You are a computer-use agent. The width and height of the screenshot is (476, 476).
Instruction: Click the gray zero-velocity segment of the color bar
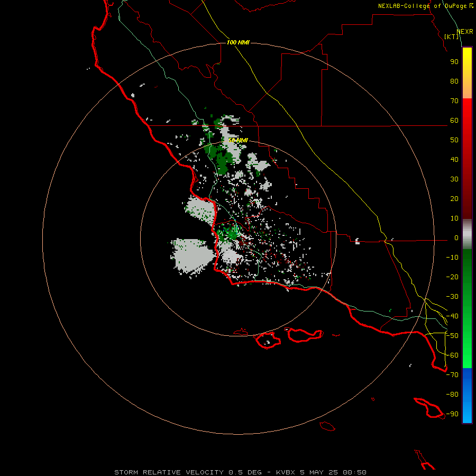[467, 234]
